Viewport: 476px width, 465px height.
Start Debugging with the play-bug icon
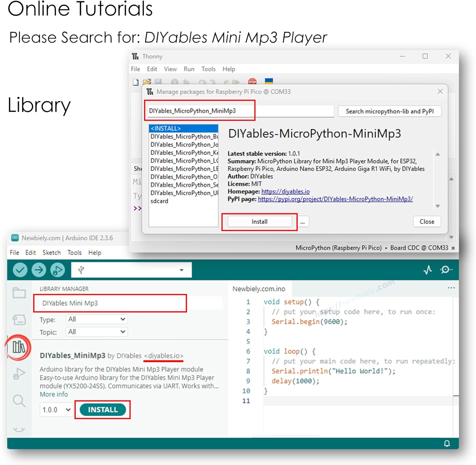pyautogui.click(x=57, y=270)
